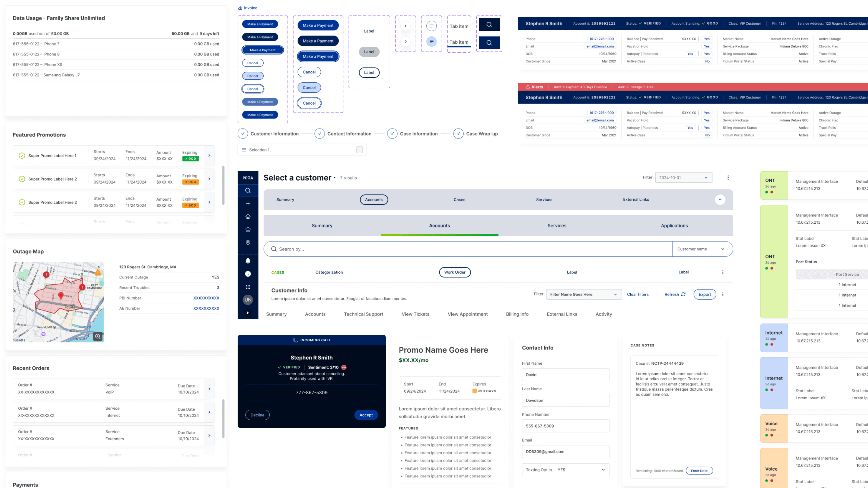Zoom the outage map with the magnifier icon
Image resolution: width=868 pixels, height=488 pixels.
point(98,336)
